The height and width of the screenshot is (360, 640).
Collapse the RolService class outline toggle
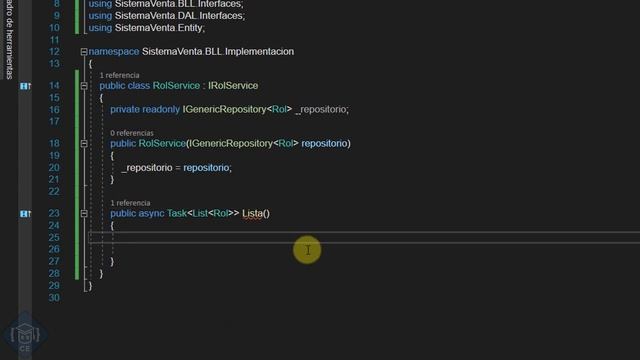coord(84,86)
